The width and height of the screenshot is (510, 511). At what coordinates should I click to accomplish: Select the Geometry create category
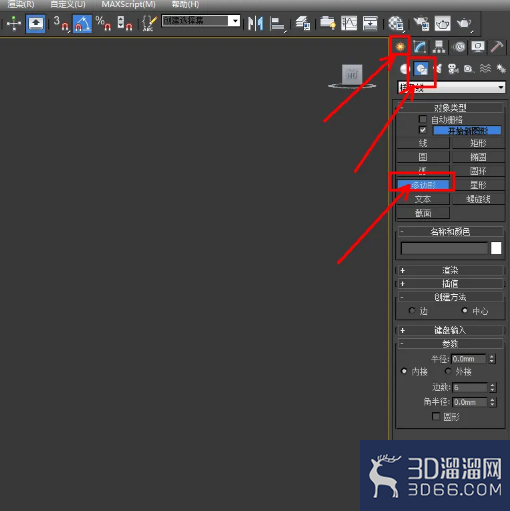[x=405, y=69]
